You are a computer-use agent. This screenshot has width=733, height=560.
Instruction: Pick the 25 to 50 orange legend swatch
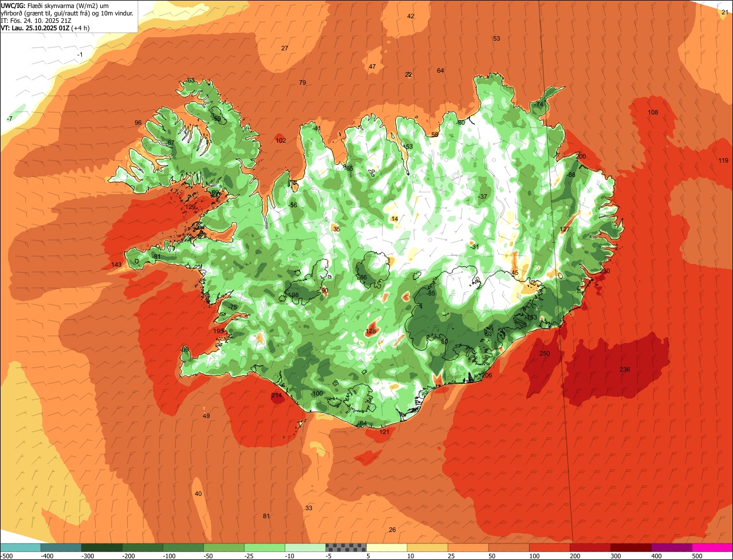click(468, 547)
